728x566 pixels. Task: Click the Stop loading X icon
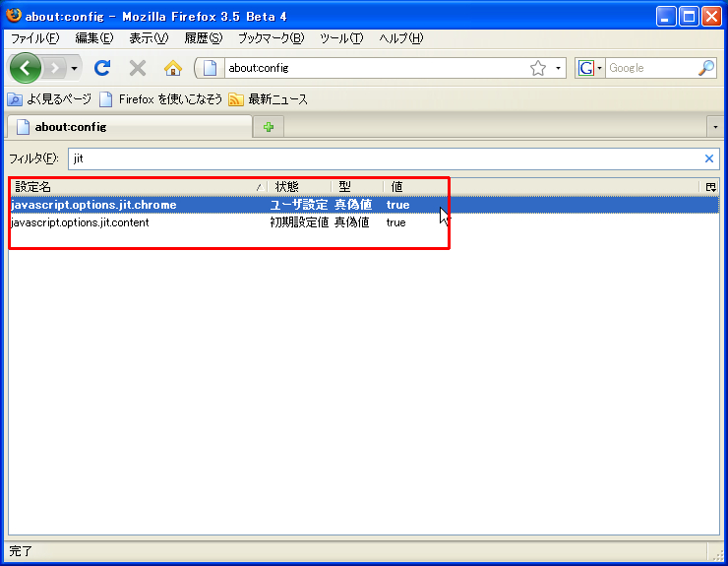click(138, 68)
